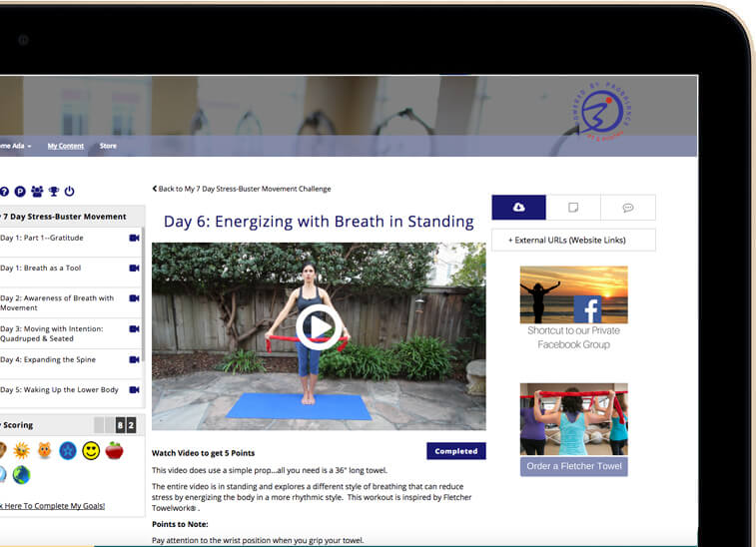
Task: Click the orange cat badge icon
Action: point(44,450)
